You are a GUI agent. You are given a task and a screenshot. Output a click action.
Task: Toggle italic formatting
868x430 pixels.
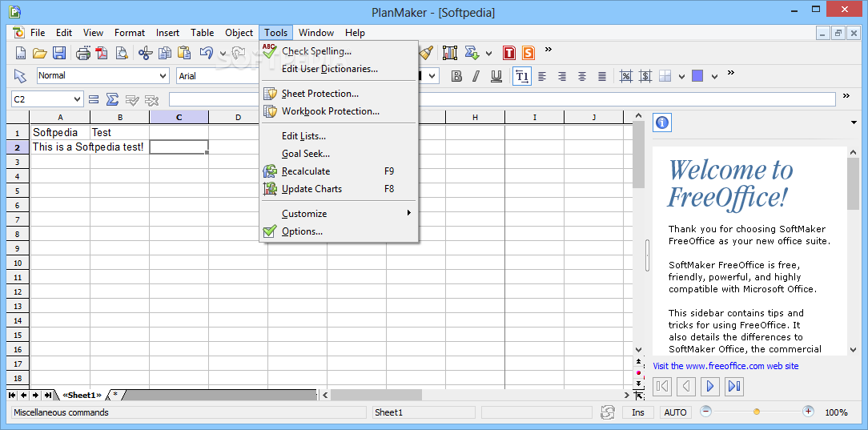pyautogui.click(x=476, y=76)
